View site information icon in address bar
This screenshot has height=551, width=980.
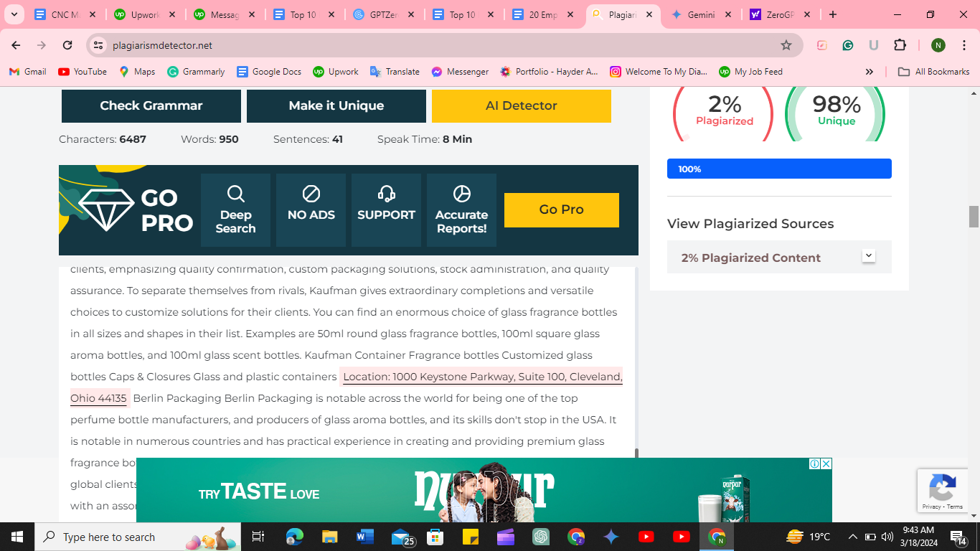(98, 45)
